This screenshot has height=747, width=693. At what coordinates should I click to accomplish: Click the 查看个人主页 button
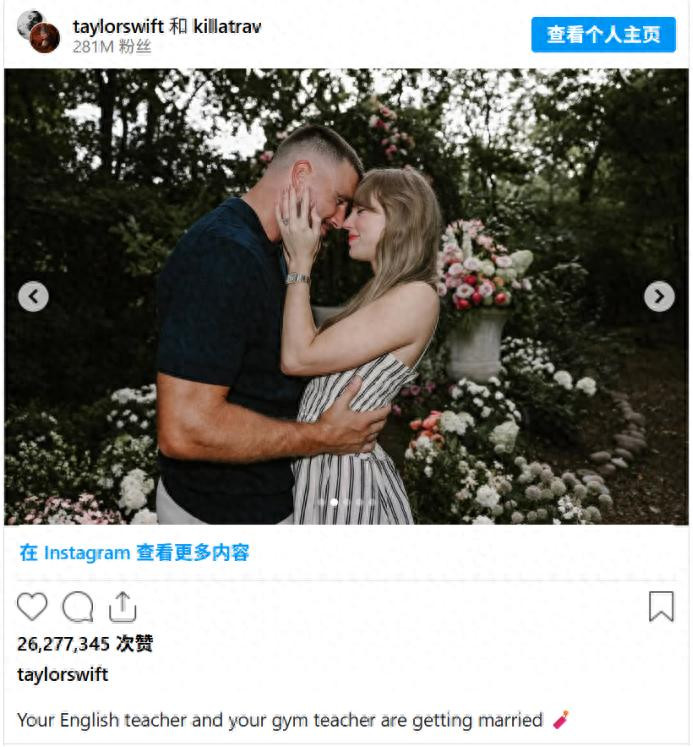(603, 34)
